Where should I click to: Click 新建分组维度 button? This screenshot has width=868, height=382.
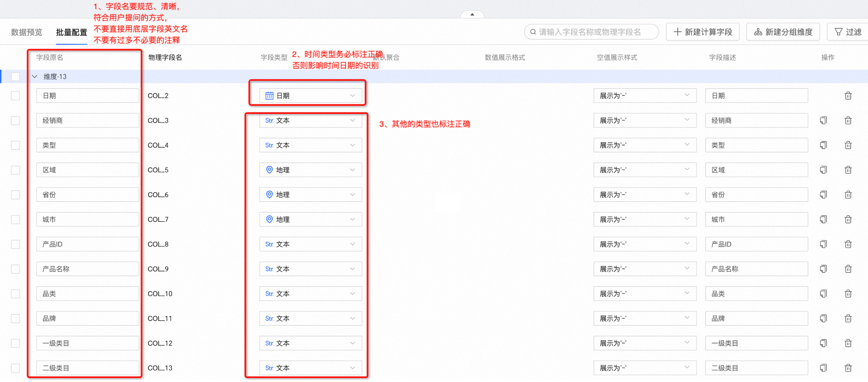(783, 32)
